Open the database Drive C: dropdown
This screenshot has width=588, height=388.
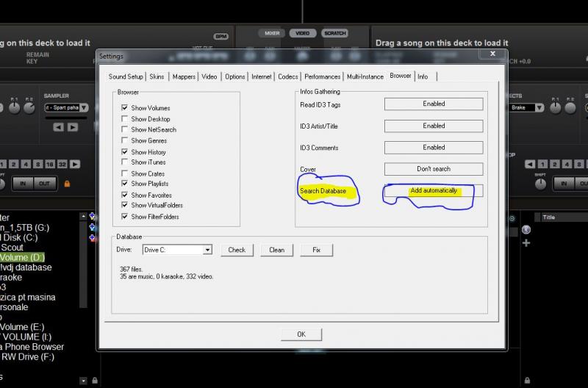(x=207, y=250)
